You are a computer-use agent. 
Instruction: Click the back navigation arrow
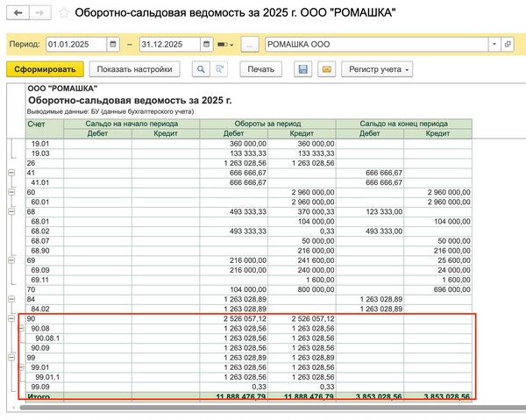point(19,14)
